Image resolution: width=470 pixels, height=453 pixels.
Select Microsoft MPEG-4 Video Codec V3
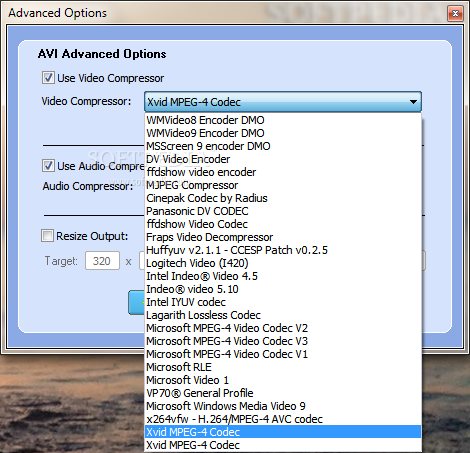click(283, 341)
